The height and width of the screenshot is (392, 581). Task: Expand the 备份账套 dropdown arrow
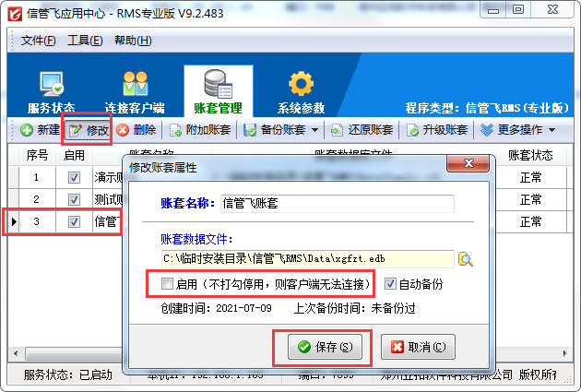tap(315, 130)
